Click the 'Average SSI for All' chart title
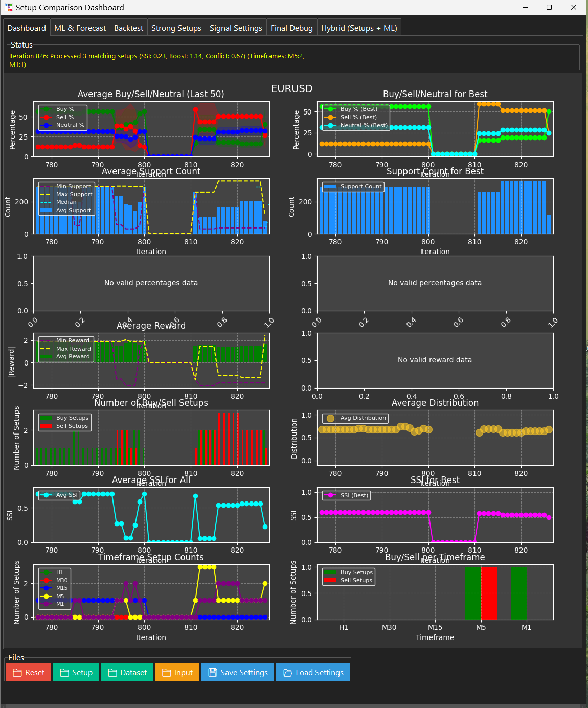 pos(151,480)
